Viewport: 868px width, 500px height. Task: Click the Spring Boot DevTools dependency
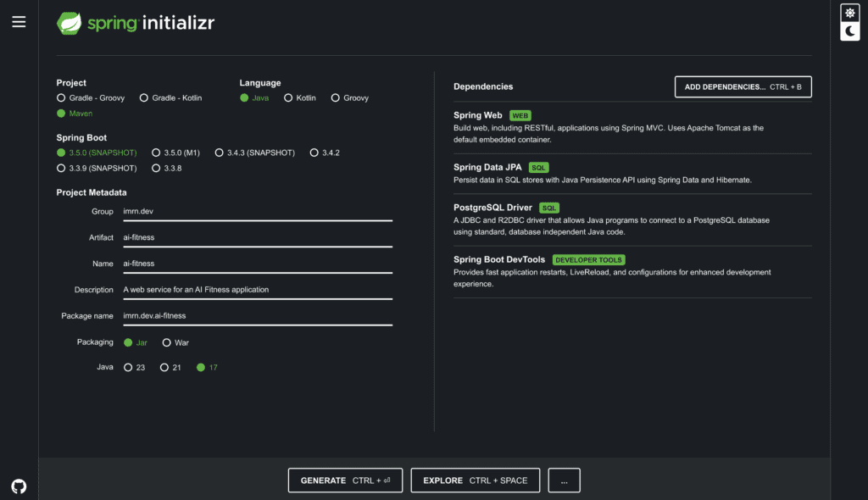point(632,271)
